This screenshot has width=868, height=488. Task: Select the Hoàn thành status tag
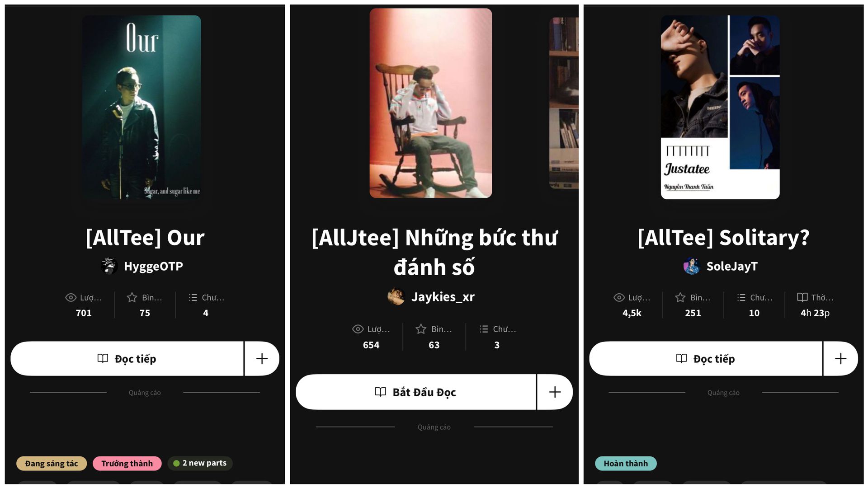point(626,464)
